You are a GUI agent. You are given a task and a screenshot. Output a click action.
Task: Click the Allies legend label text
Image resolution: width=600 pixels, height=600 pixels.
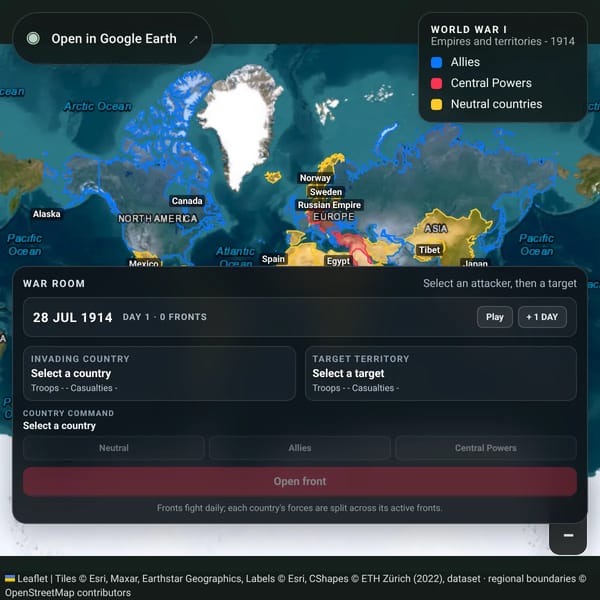pos(465,62)
